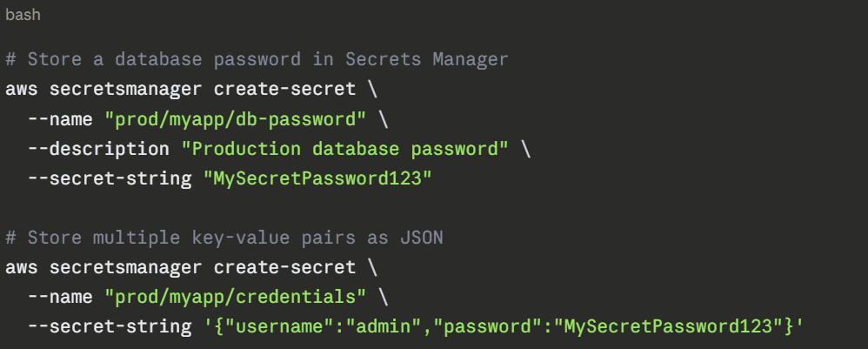This screenshot has width=868, height=349.
Task: Click the --name flag before db-password
Action: click(60, 118)
